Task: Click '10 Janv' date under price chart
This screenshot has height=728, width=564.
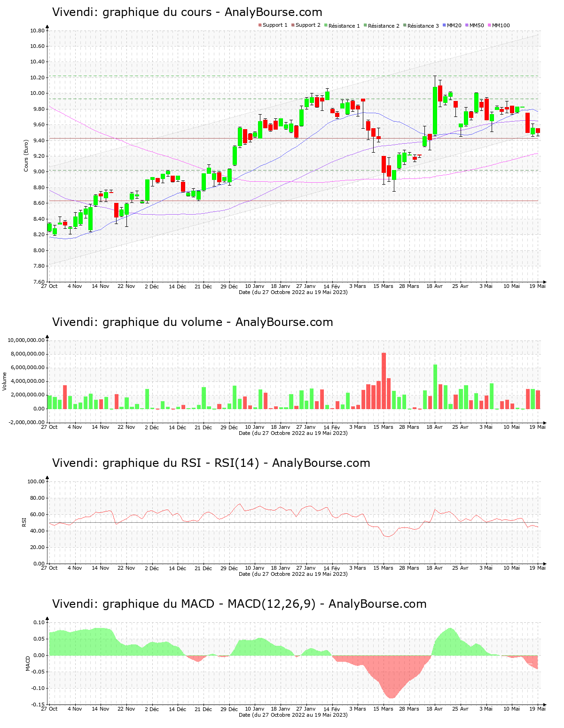Action: (x=255, y=286)
